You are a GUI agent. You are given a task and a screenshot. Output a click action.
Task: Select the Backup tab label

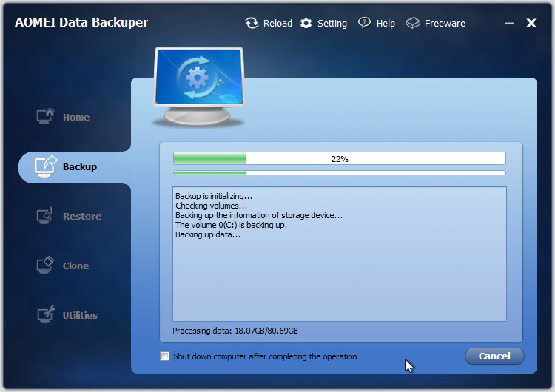(80, 166)
